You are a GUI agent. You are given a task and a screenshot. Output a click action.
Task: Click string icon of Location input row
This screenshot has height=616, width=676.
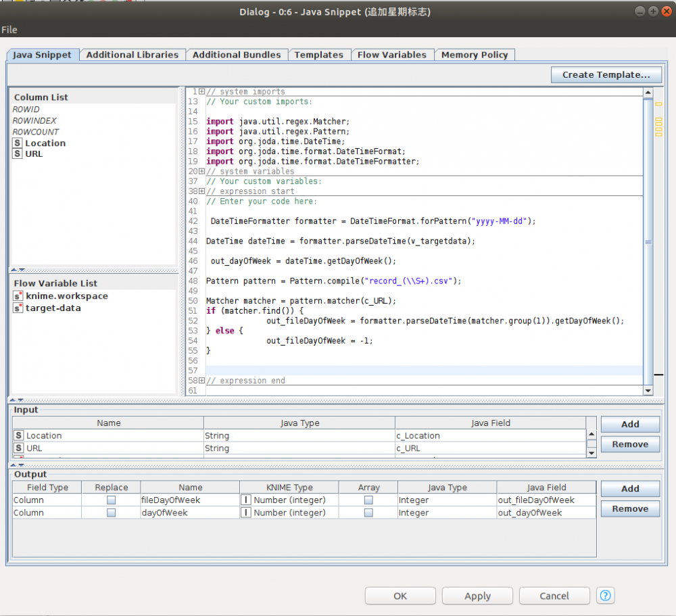coord(19,436)
